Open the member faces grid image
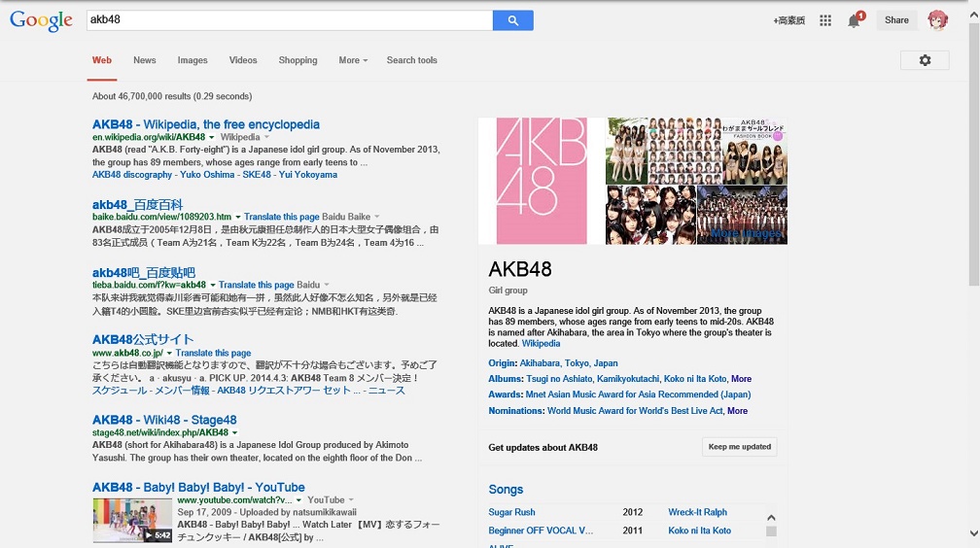 click(684, 151)
